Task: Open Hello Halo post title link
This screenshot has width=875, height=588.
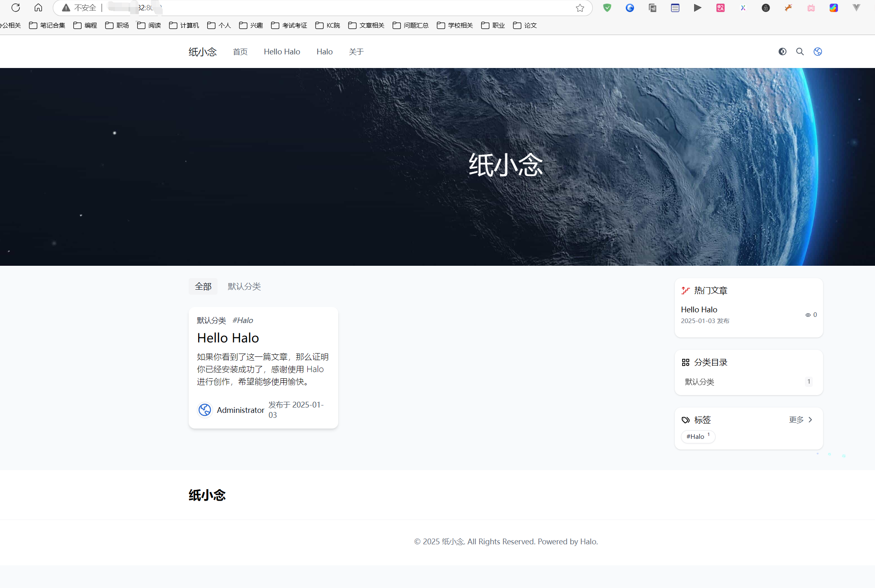Action: (x=228, y=338)
